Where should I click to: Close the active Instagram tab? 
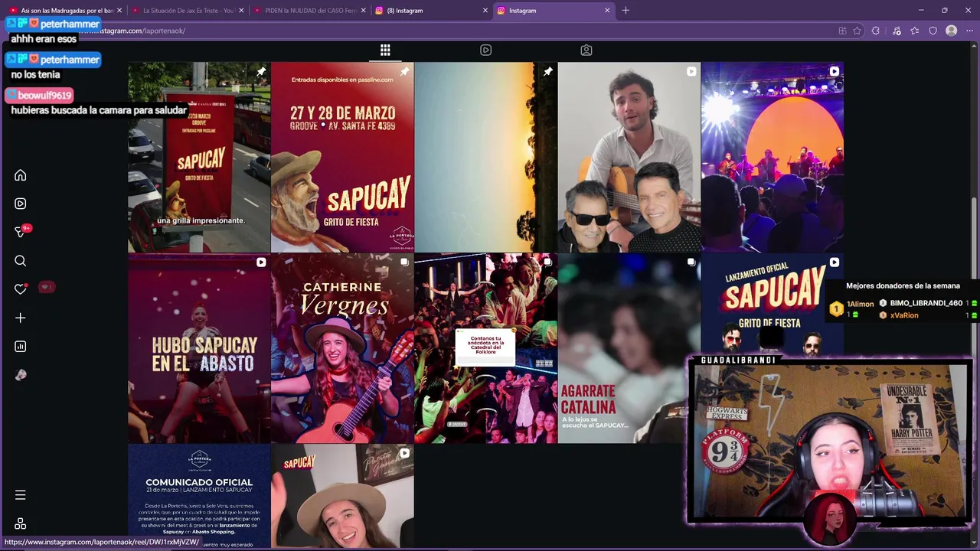click(607, 11)
